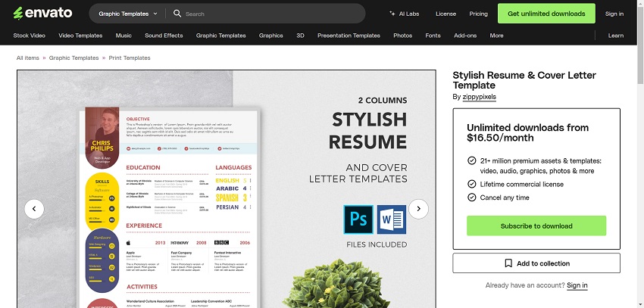Click Sign in below Add to collection
644x308 pixels.
point(577,285)
